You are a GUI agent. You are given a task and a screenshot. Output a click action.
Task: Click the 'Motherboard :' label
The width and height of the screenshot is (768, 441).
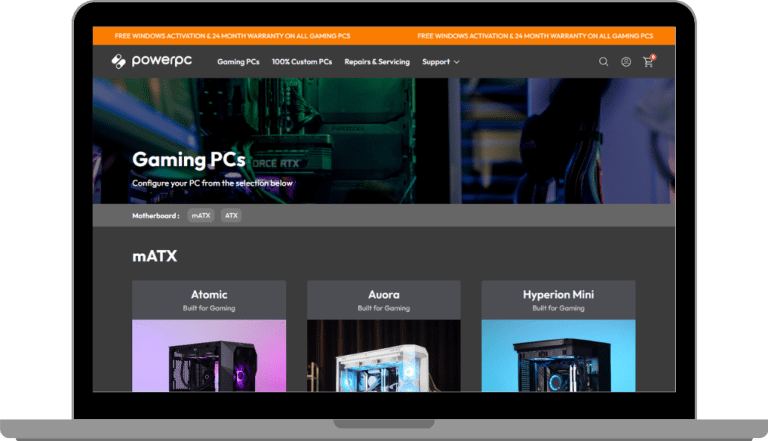coord(156,216)
